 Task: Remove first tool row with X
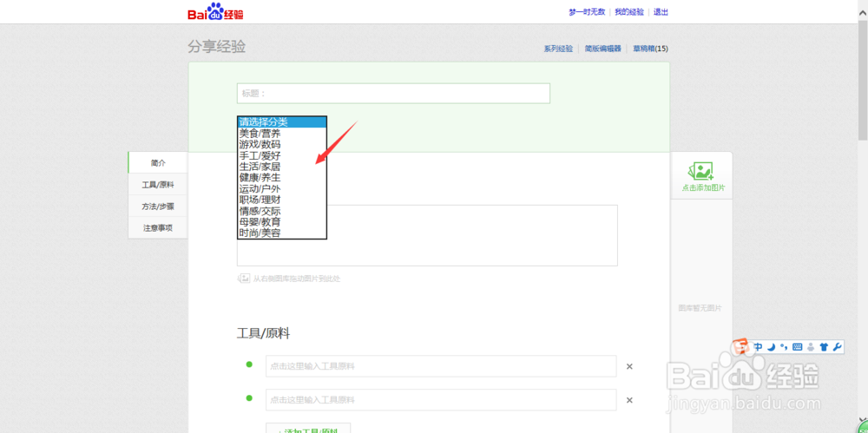[629, 366]
